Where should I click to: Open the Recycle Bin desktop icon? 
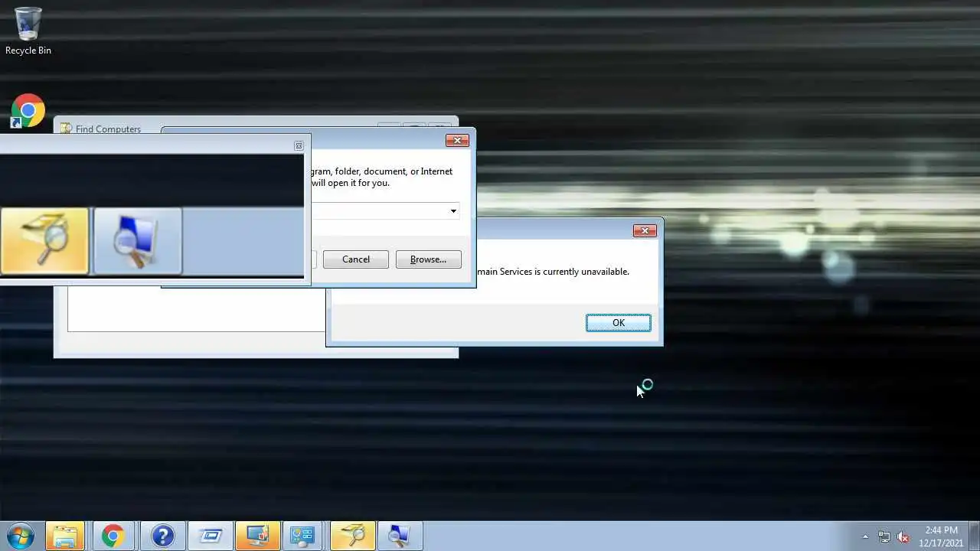(x=28, y=31)
